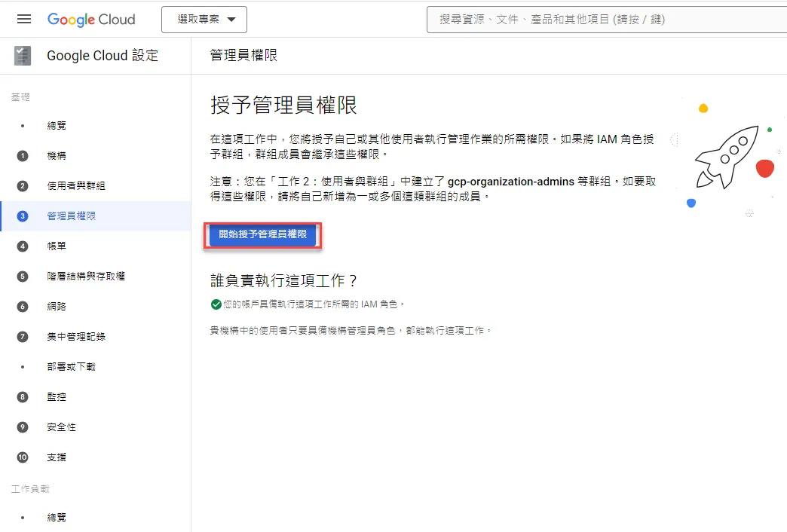Click the IAM 角色 confirmation text
Viewport: 787px width, 532px height.
[314, 304]
